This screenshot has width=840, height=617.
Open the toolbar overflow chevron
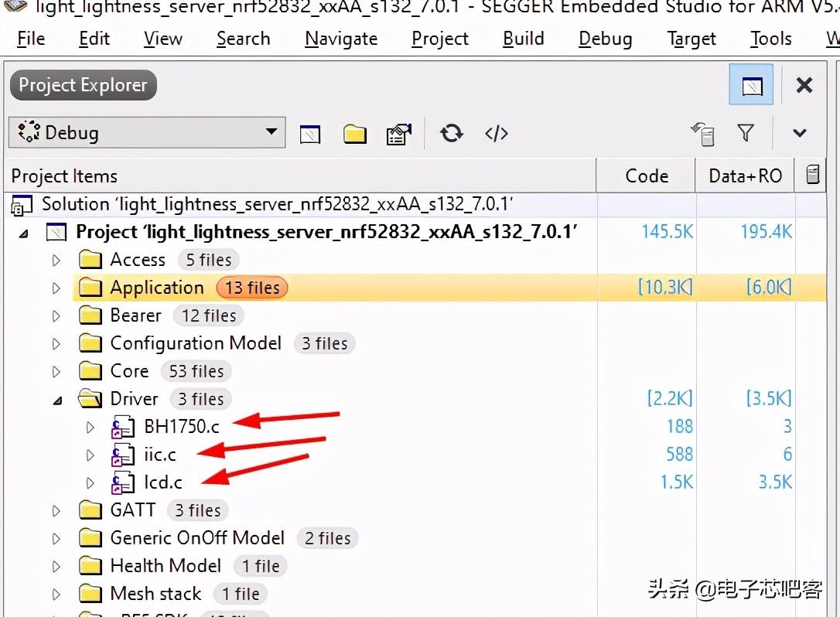(x=799, y=133)
